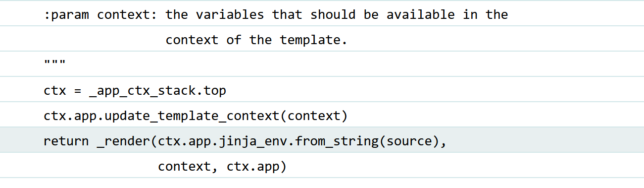Image resolution: width=644 pixels, height=188 pixels.
Task: Click the 'ctx' variable in assignment line
Action: point(55,92)
